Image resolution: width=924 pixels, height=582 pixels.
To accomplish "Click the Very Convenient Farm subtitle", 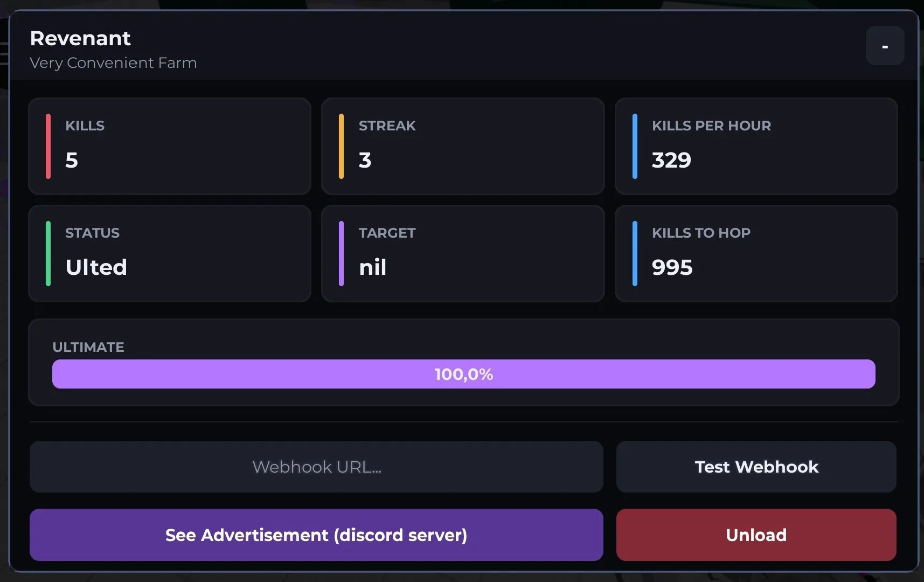I will 113,63.
